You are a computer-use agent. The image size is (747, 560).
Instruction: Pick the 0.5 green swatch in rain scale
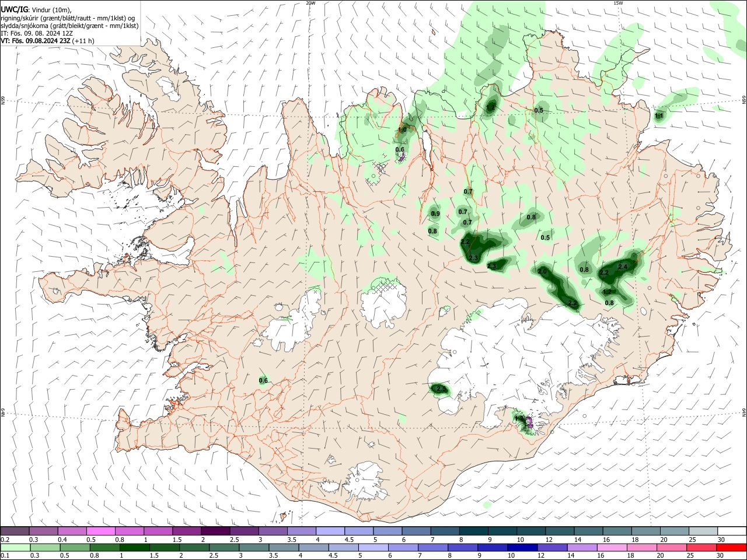(x=75, y=548)
